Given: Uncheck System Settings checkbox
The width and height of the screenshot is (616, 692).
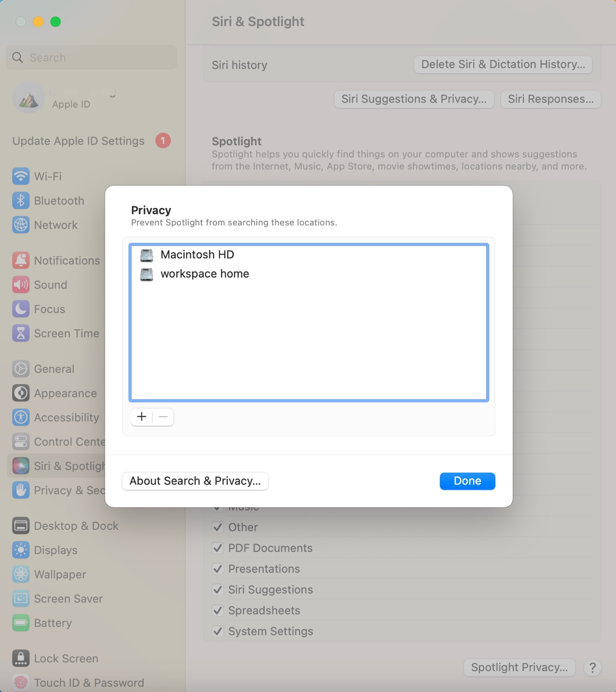Looking at the screenshot, I should pyautogui.click(x=218, y=631).
